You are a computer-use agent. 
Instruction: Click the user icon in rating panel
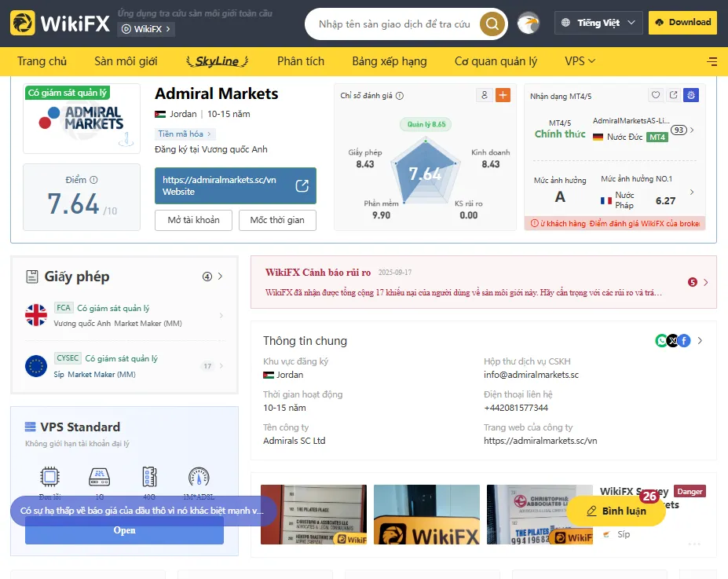[x=485, y=95]
